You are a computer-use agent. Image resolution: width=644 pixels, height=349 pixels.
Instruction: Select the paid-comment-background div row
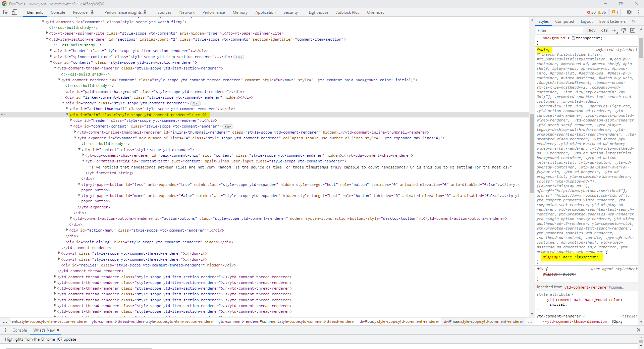tap(155, 92)
